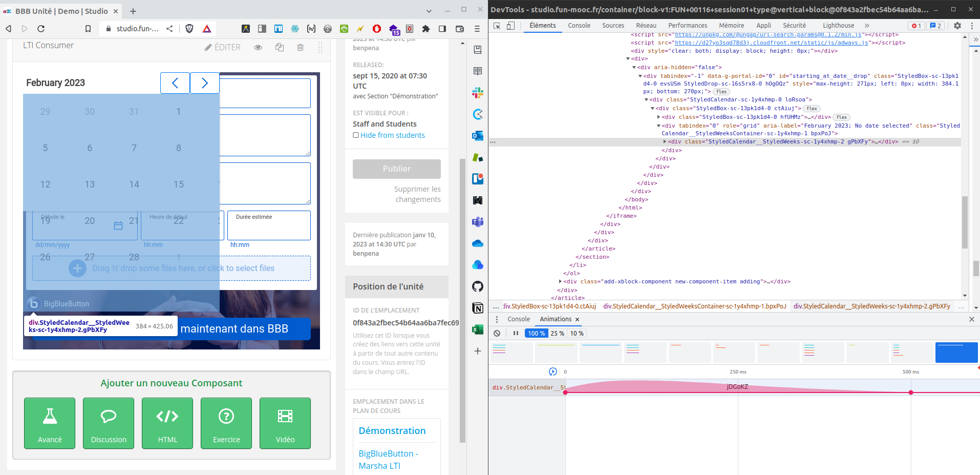Image resolution: width=980 pixels, height=475 pixels.
Task: Open Slack from the browser sidebar
Action: click(x=478, y=93)
